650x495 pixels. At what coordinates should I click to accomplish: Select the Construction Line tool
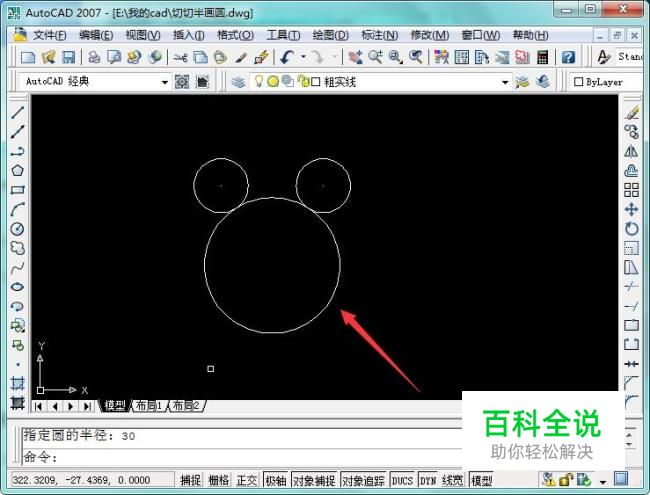click(x=17, y=131)
